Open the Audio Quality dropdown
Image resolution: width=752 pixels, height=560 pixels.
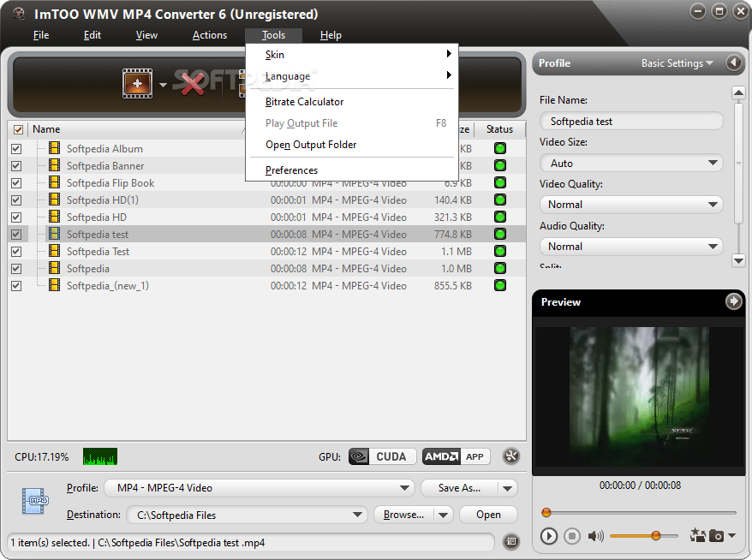tap(631, 247)
